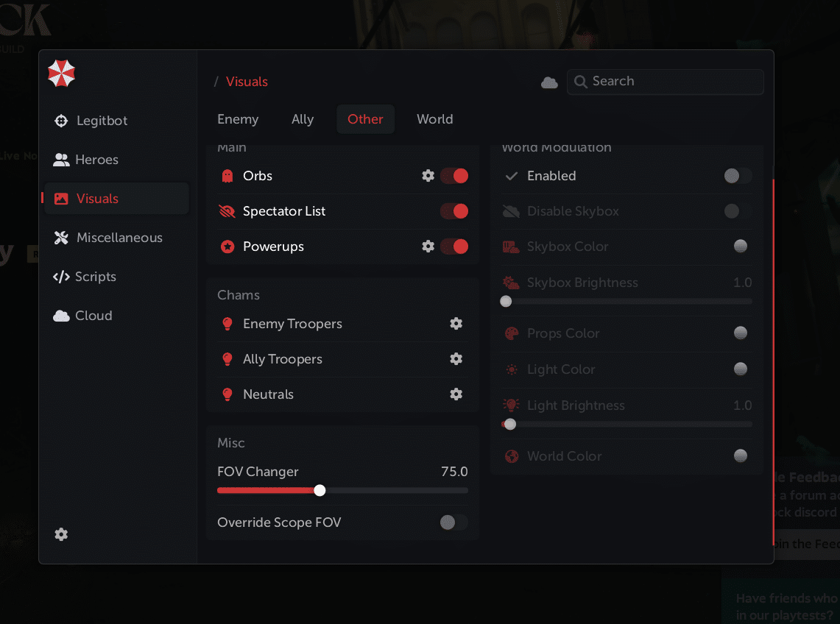Open the World Color swatch
The height and width of the screenshot is (624, 840).
pyautogui.click(x=741, y=456)
